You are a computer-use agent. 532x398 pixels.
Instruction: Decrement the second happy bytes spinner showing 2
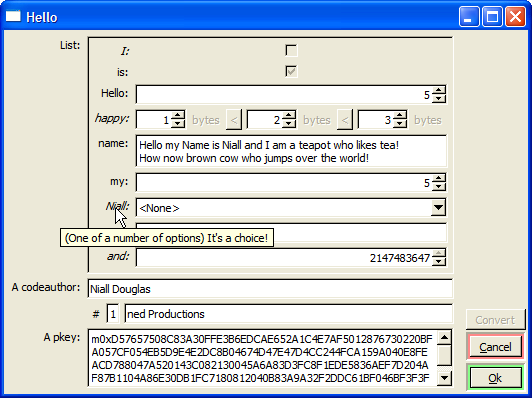(x=289, y=124)
